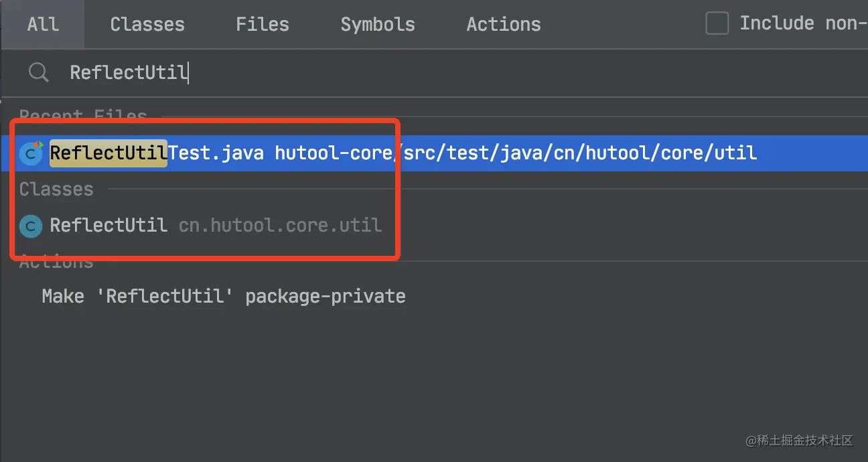Click the class icon next to ReflectUtil

click(x=31, y=226)
